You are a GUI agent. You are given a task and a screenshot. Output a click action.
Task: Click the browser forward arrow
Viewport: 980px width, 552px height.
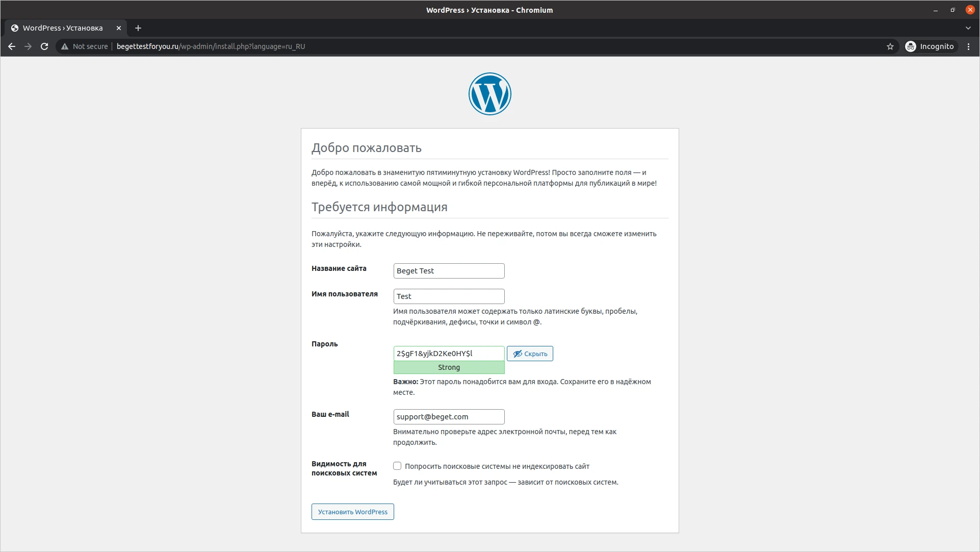28,46
